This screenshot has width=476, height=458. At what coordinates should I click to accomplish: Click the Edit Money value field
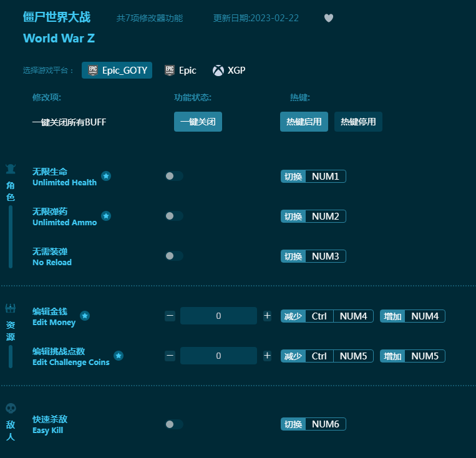point(218,316)
